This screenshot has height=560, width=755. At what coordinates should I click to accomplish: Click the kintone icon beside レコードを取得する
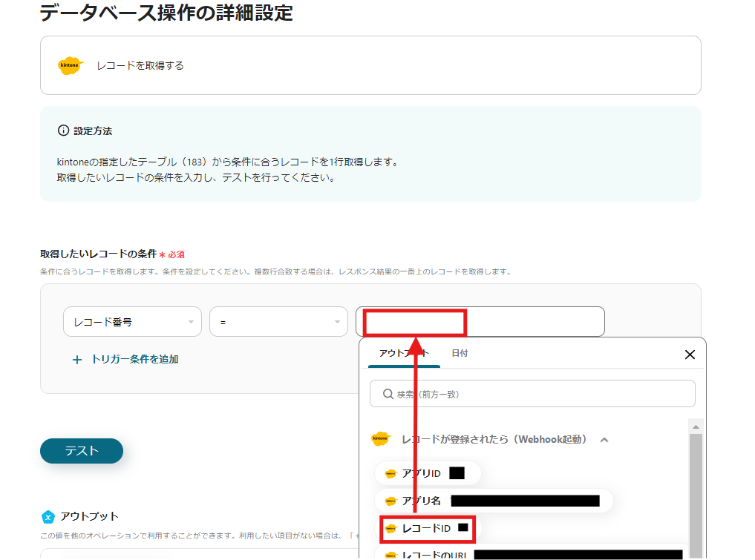click(70, 65)
